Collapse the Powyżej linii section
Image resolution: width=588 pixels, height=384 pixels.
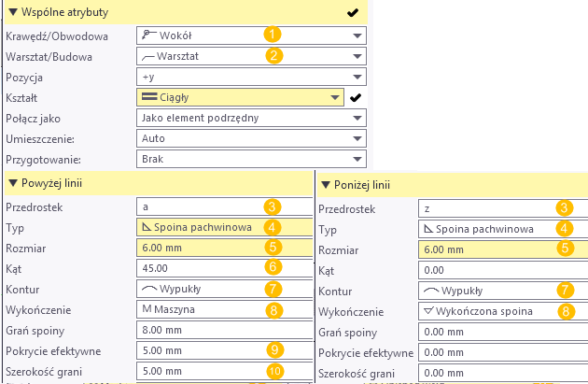pos(12,182)
